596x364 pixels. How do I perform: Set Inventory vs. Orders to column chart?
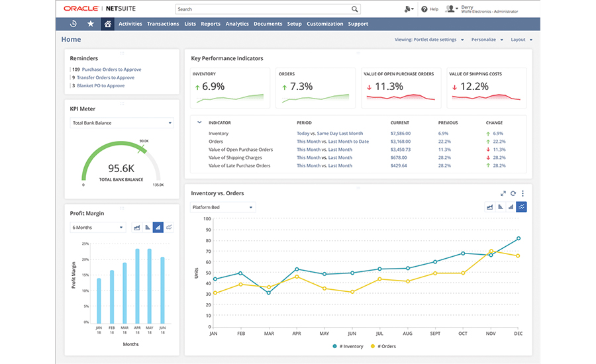tap(511, 207)
